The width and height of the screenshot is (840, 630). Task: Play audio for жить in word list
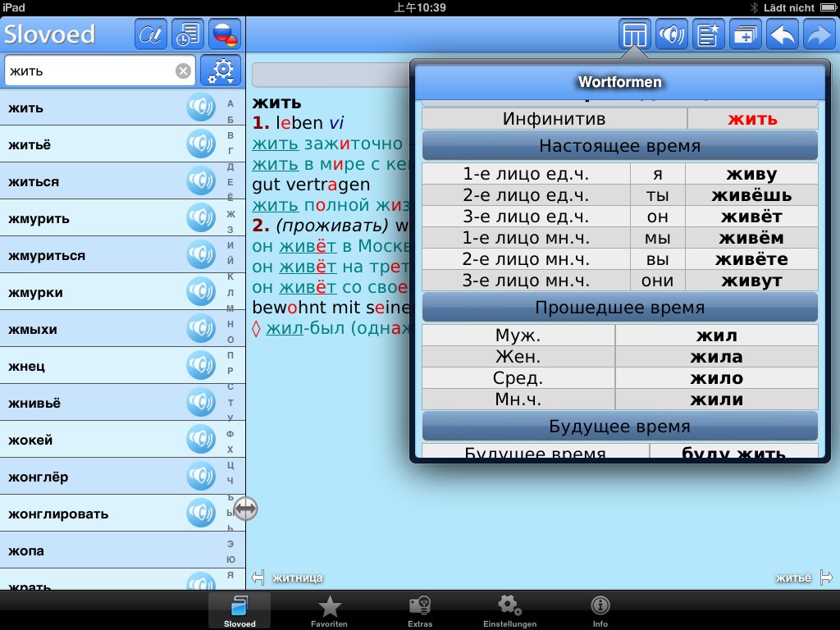coord(201,107)
